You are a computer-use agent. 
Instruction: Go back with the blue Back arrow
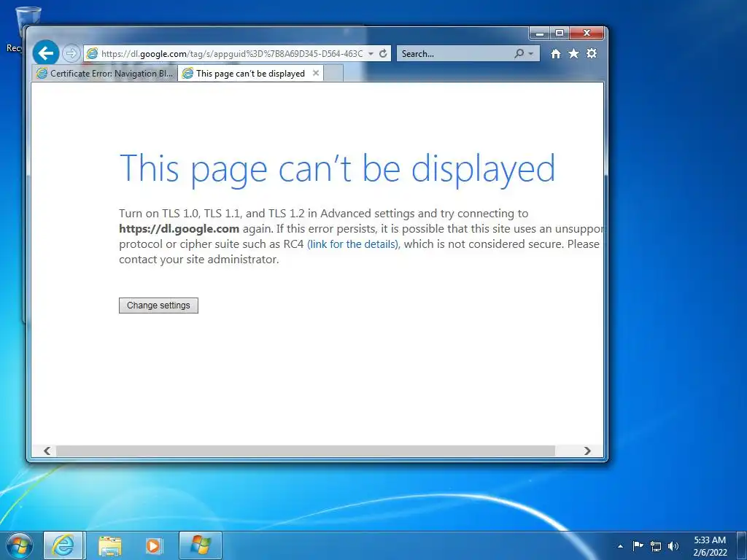(x=46, y=52)
